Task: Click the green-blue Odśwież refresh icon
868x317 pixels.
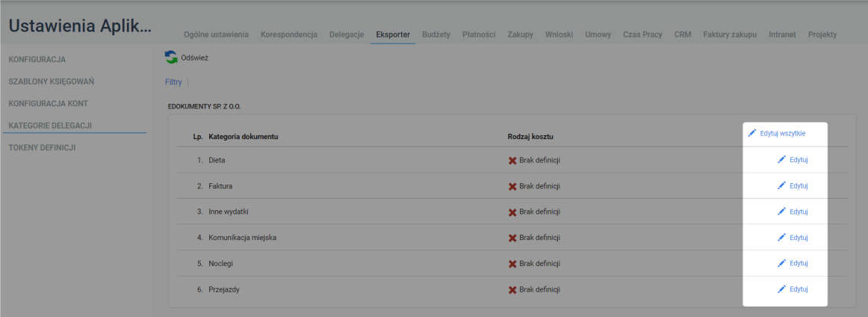Action: point(171,57)
